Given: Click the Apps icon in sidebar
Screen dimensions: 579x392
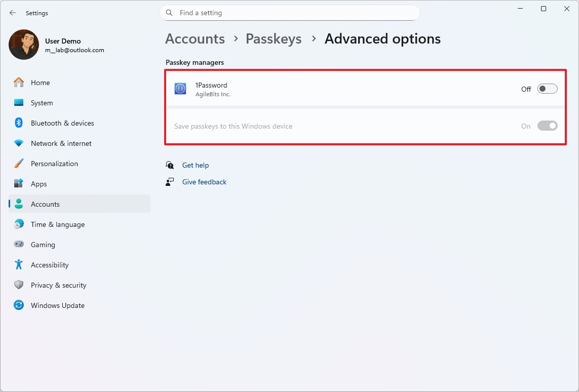Looking at the screenshot, I should 18,183.
